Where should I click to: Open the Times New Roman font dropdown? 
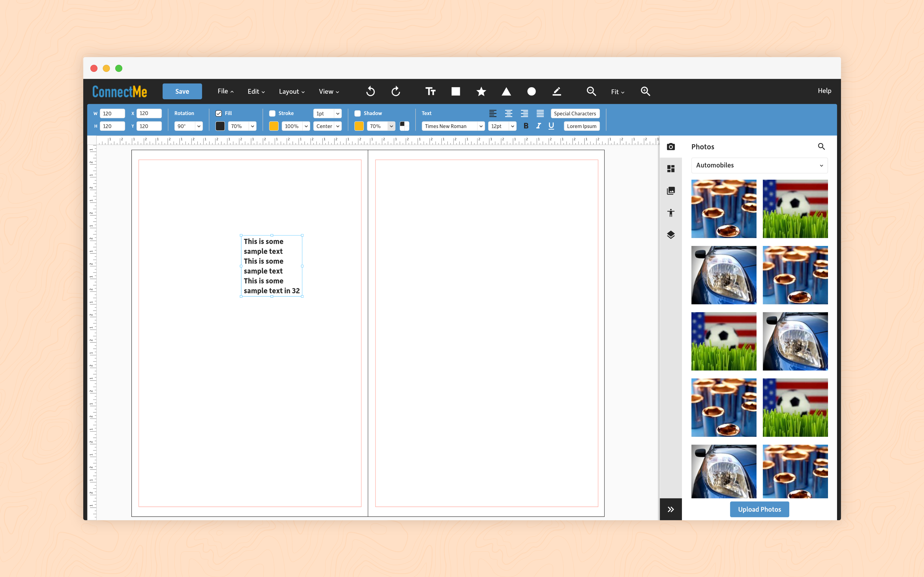(x=453, y=126)
